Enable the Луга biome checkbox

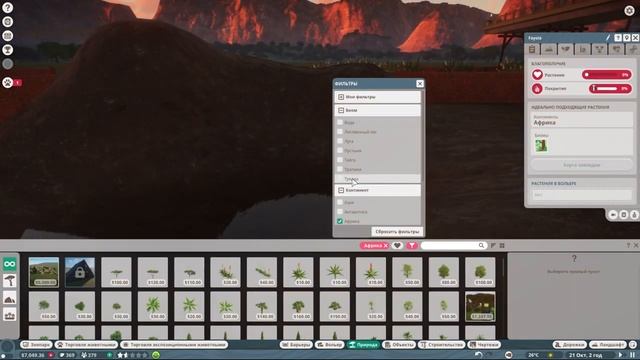(x=340, y=141)
